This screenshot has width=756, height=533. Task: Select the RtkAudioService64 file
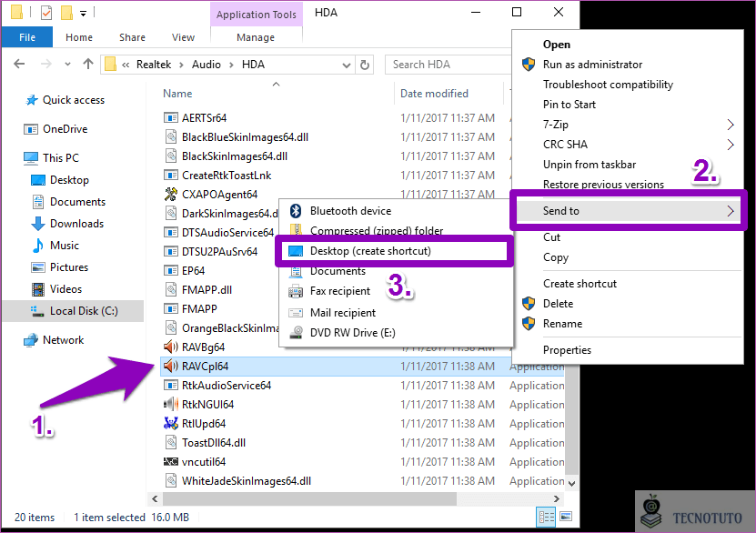tap(227, 386)
